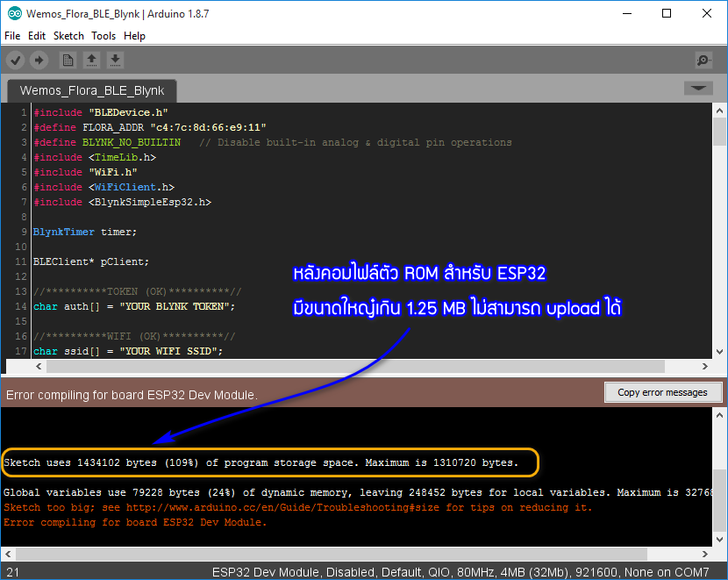Image resolution: width=728 pixels, height=580 pixels.
Task: Click the Arduino logo in title bar
Action: 14,13
